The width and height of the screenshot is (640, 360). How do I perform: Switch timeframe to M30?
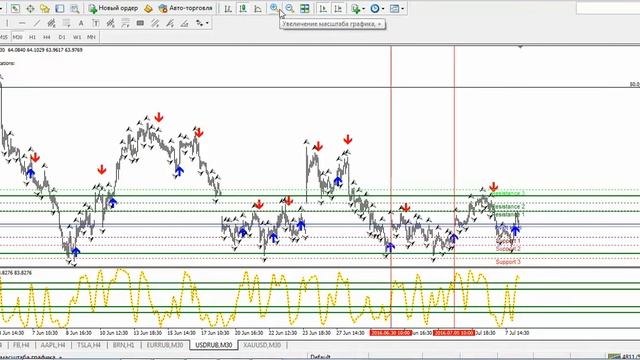[18, 37]
